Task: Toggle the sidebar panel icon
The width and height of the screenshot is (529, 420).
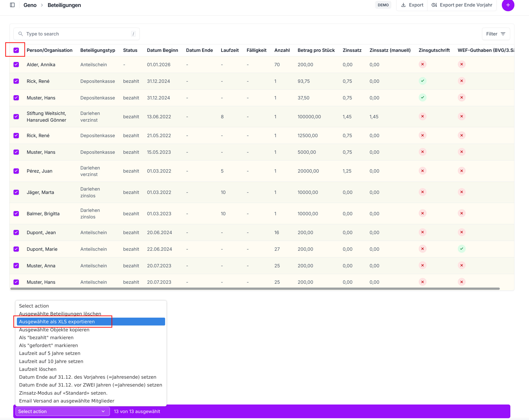Action: (x=12, y=5)
